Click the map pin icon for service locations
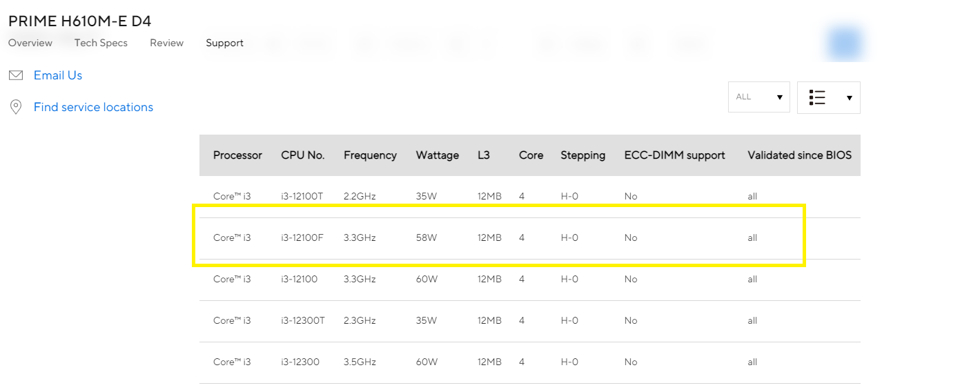 15,107
